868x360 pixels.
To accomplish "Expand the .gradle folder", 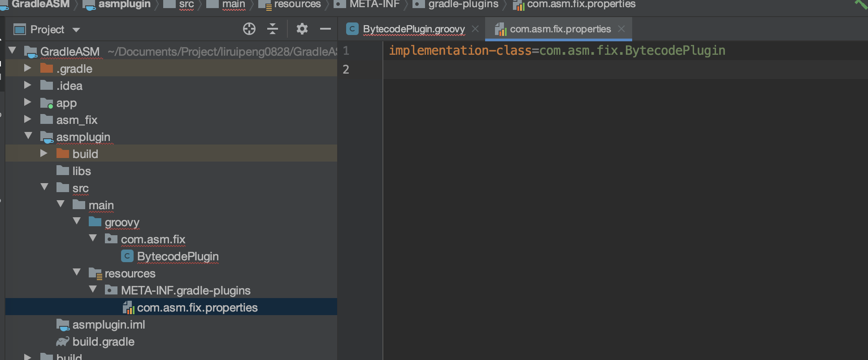I will (28, 68).
